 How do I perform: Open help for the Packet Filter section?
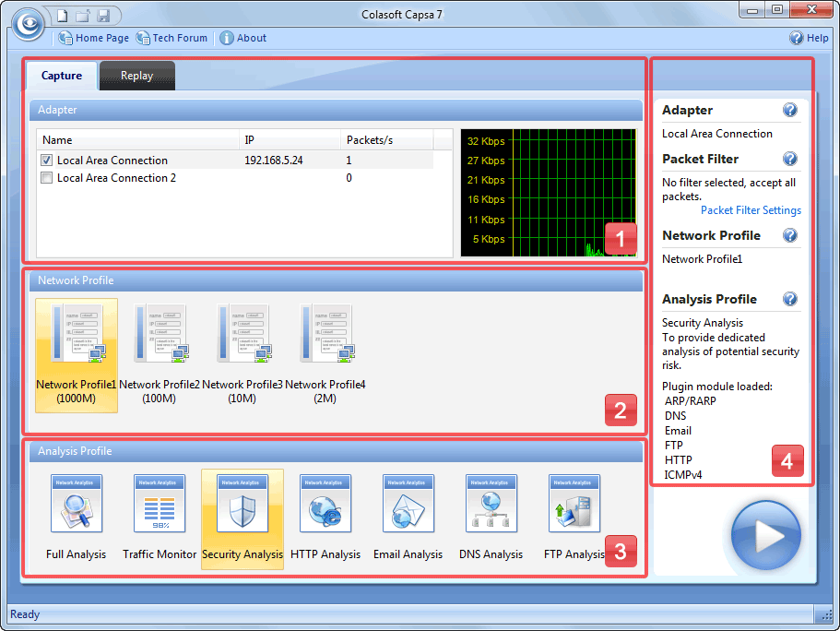click(x=789, y=159)
